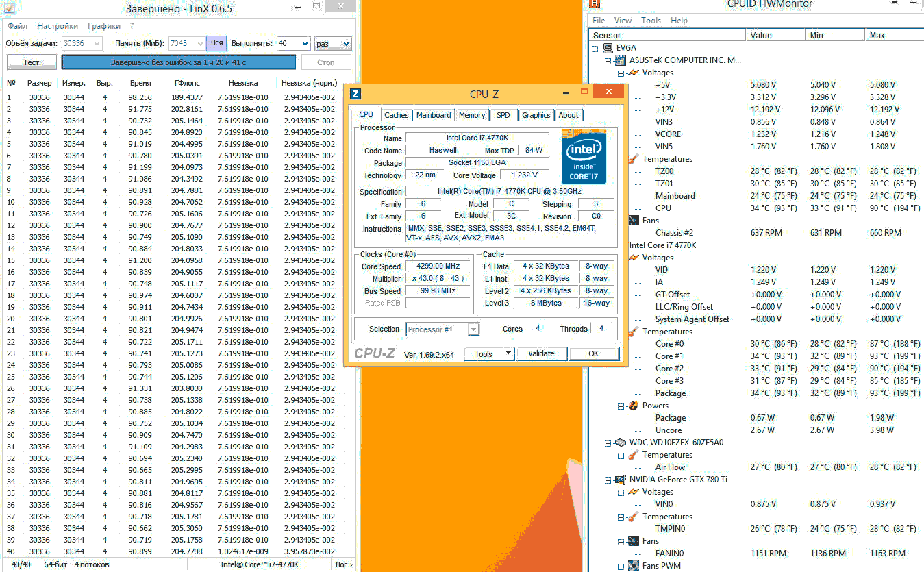The width and height of the screenshot is (924, 572).
Task: Open the Processor #1 selection dropdown
Action: (473, 329)
